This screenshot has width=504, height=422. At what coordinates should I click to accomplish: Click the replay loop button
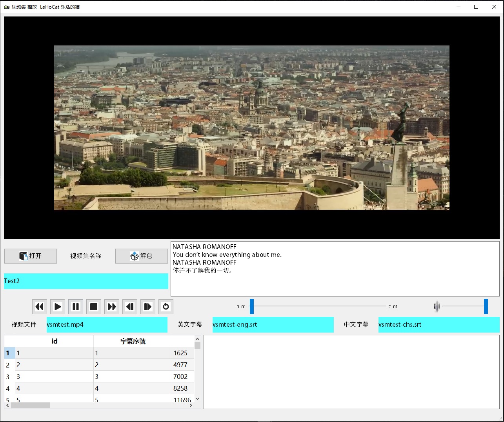click(x=166, y=307)
